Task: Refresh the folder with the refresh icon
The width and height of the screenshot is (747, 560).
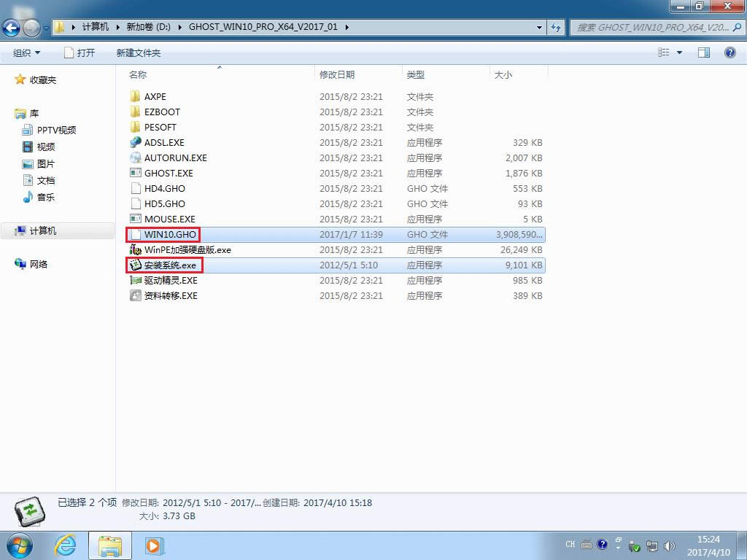Action: 556,27
